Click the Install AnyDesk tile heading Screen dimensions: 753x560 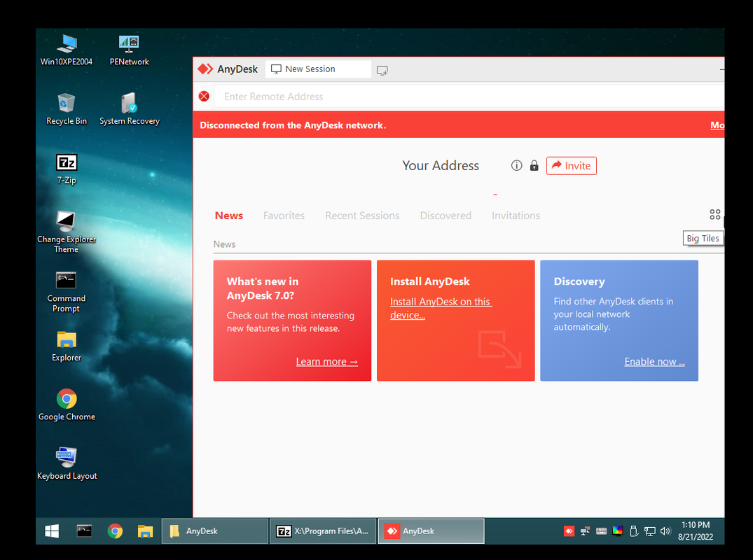pos(430,281)
